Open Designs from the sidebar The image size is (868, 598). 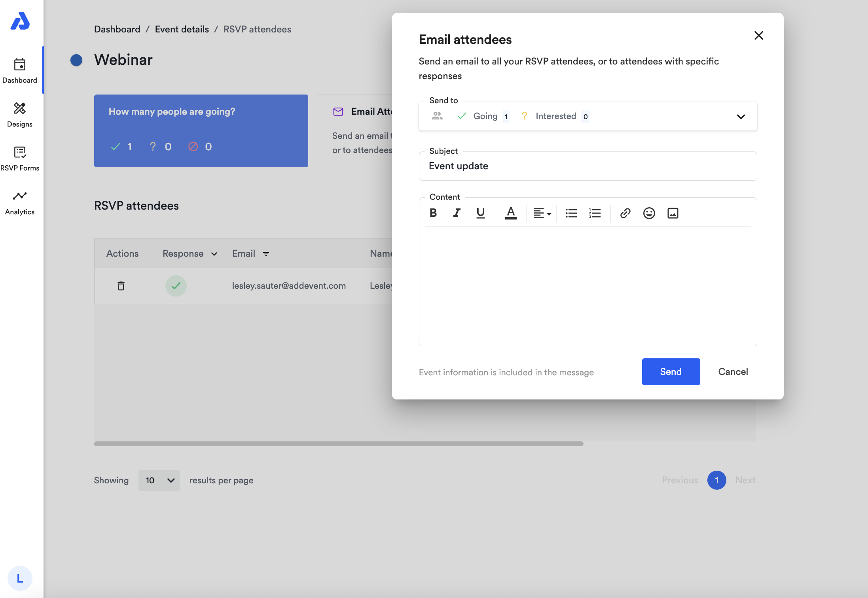(20, 115)
